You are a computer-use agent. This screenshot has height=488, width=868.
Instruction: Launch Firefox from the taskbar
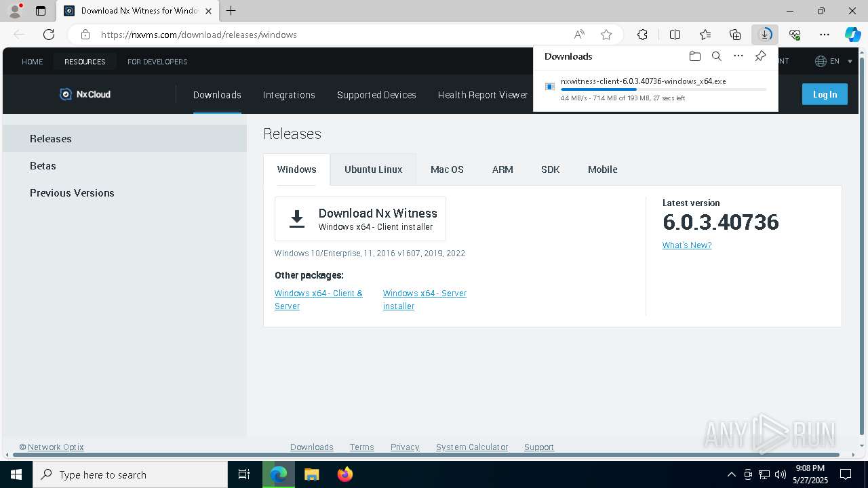pyautogui.click(x=345, y=474)
